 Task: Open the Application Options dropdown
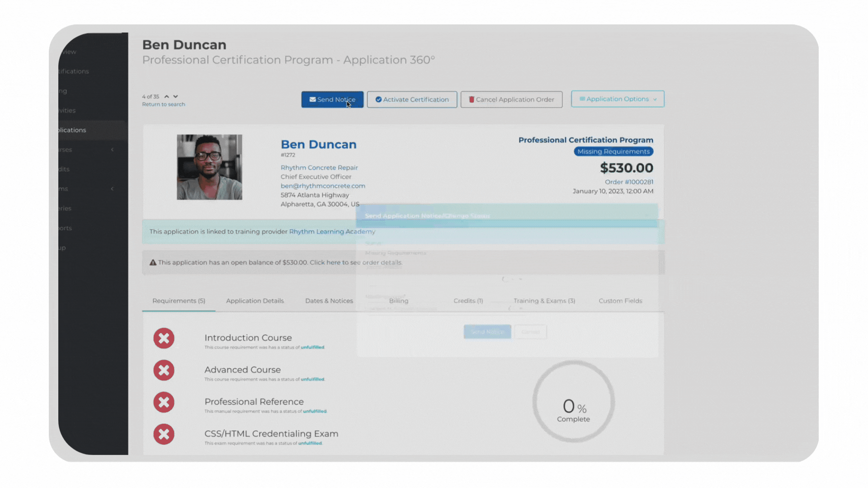coord(618,99)
